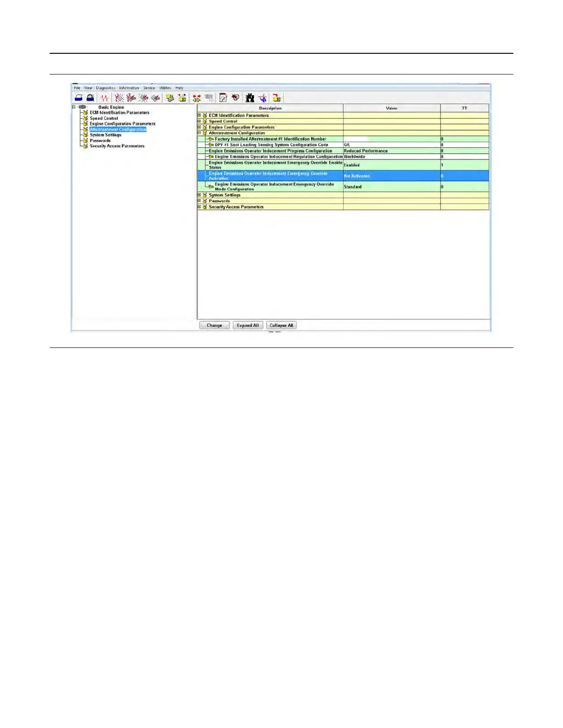This screenshot has height=728, width=563.
Task: Open the Help menu
Action: pyautogui.click(x=179, y=88)
